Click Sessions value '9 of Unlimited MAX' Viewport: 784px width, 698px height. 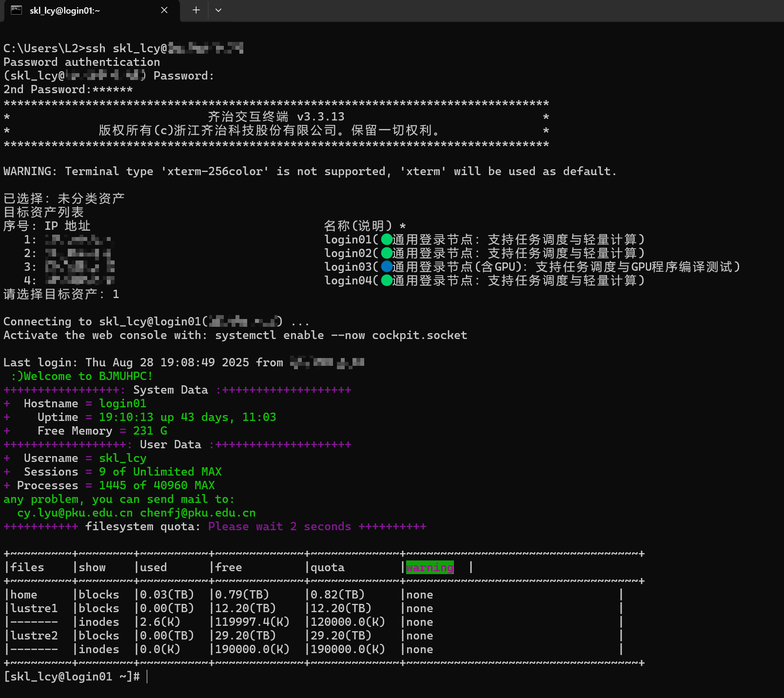tap(160, 472)
